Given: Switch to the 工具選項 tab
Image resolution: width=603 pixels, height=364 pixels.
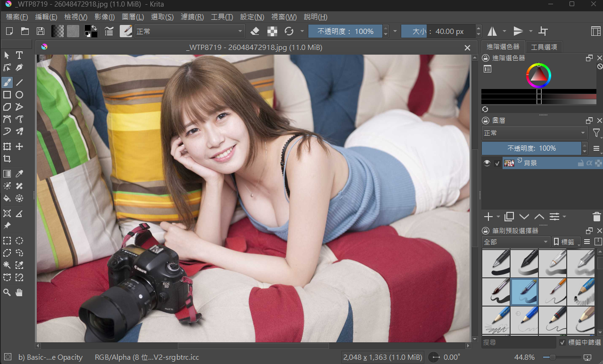Looking at the screenshot, I should [x=544, y=47].
